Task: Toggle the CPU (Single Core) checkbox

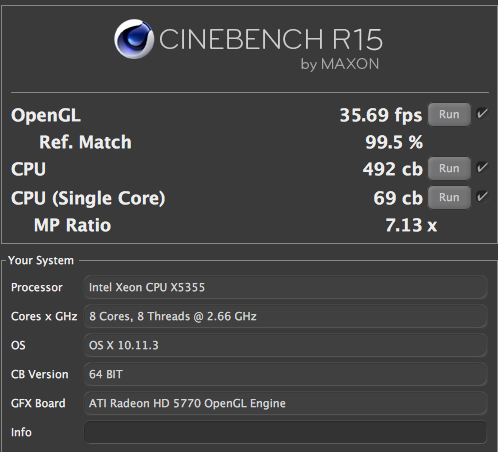Action: click(482, 196)
